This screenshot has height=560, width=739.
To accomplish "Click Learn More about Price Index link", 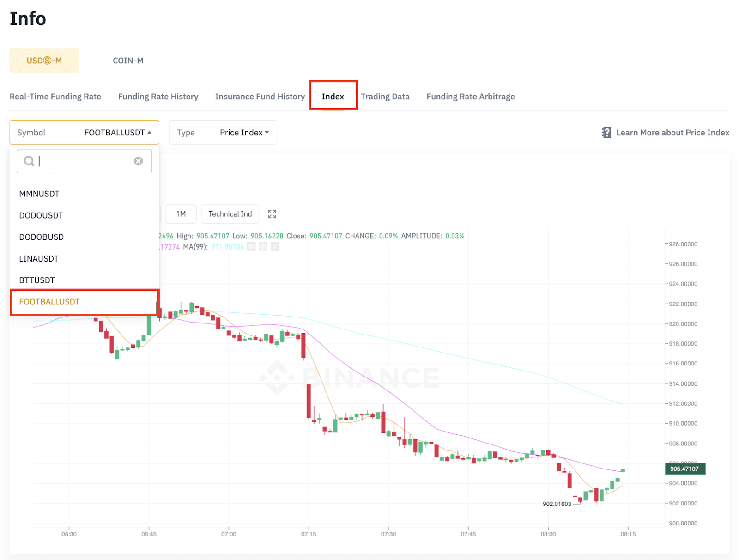I will pos(672,133).
